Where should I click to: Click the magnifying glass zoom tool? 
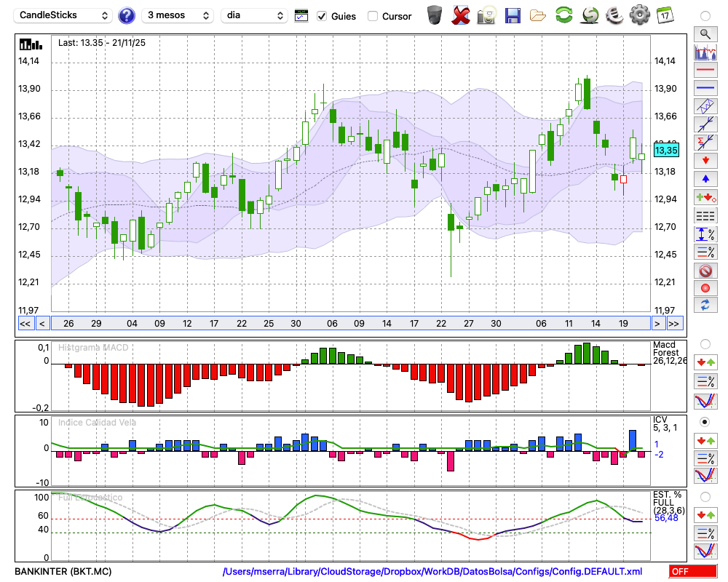705,33
